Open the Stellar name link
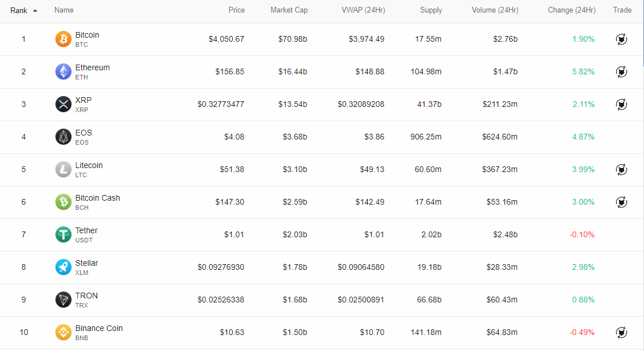The image size is (644, 351). pos(86,263)
